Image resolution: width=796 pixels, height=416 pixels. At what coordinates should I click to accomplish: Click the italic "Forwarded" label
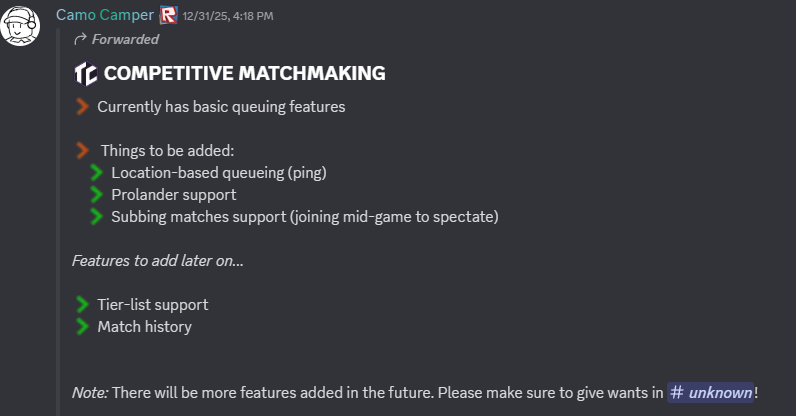coord(125,39)
